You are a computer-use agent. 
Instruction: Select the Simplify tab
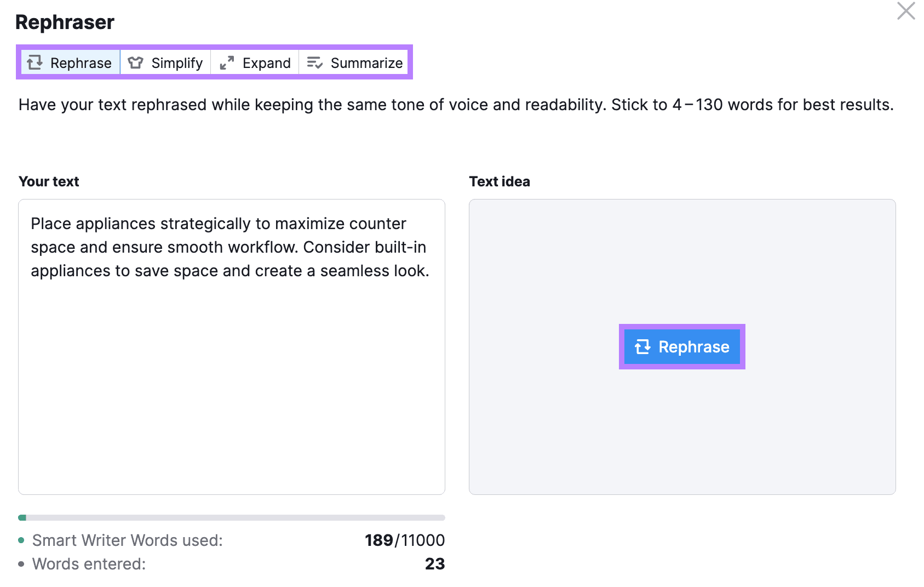click(165, 63)
